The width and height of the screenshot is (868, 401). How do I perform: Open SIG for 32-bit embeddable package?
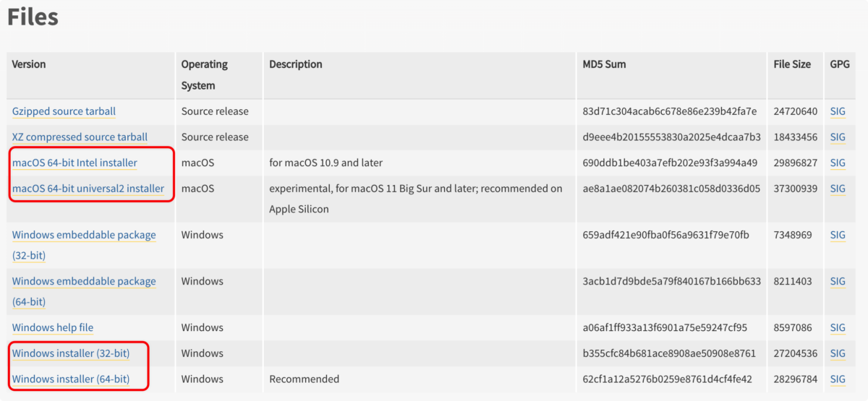(838, 235)
